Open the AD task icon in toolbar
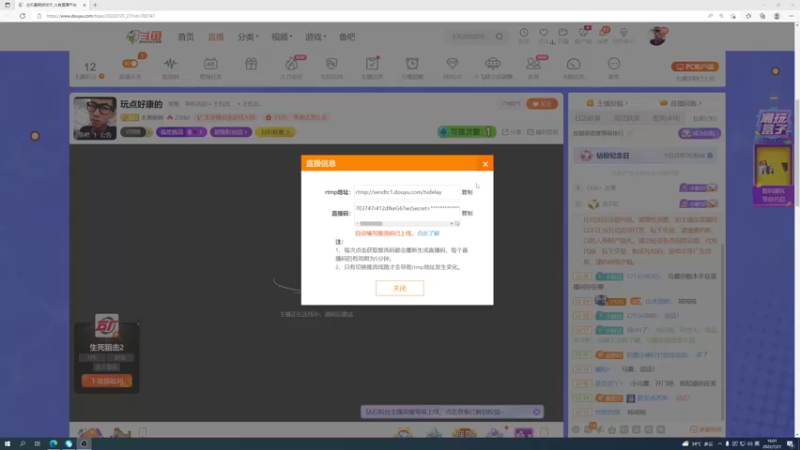The width and height of the screenshot is (800, 450). pos(211,64)
